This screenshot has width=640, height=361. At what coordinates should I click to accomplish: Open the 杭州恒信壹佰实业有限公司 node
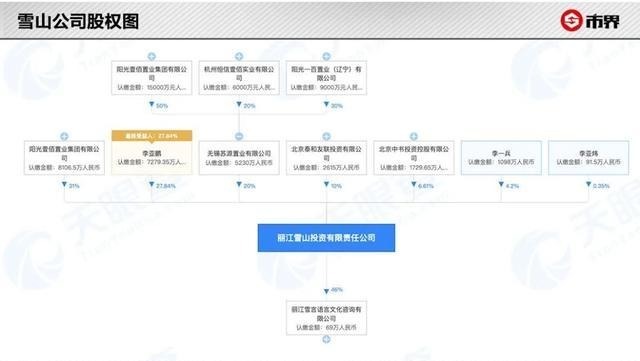pos(239,78)
